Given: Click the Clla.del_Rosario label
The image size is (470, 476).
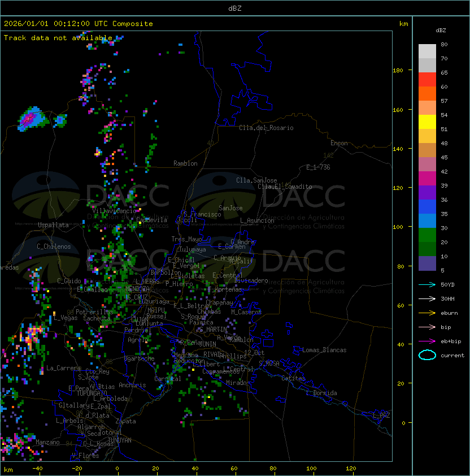Looking at the screenshot, I should coord(266,128).
